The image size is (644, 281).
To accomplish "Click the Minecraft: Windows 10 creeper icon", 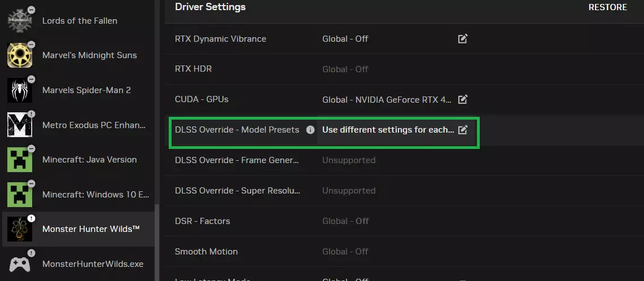I will pyautogui.click(x=20, y=194).
